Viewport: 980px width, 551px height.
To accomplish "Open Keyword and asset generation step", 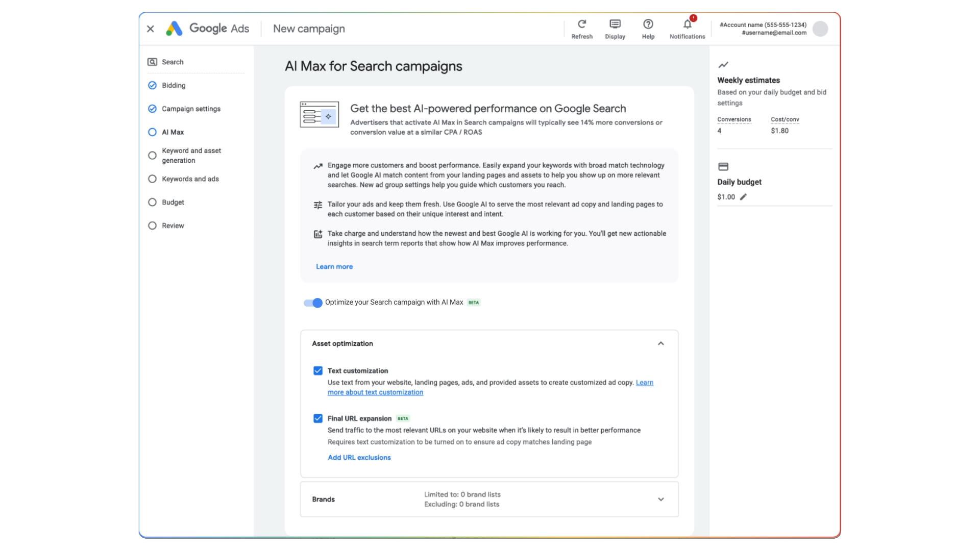I will [x=191, y=156].
